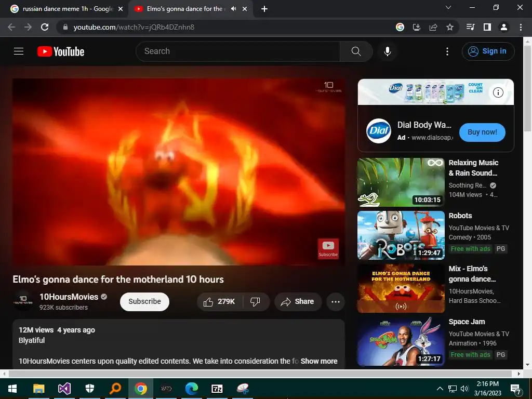The width and height of the screenshot is (532, 399).
Task: Open Windows Start menu
Action: (x=12, y=389)
